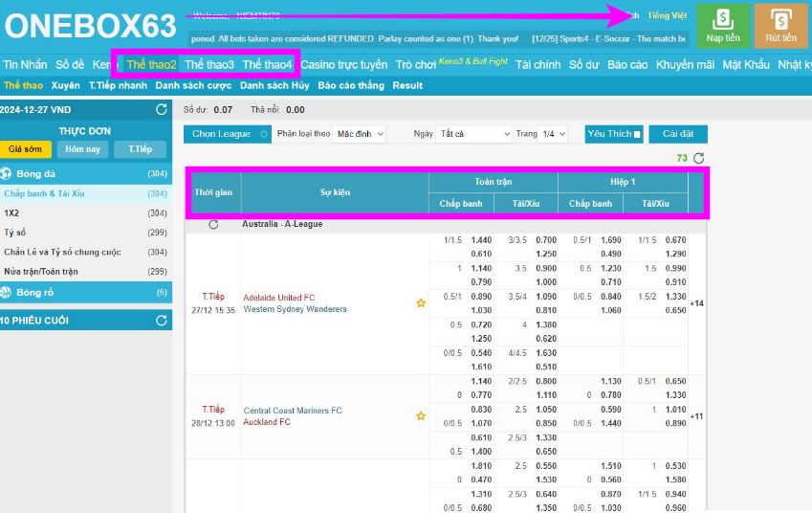812x513 pixels.
Task: Click the T.Tiếp filter button
Action: click(x=141, y=149)
